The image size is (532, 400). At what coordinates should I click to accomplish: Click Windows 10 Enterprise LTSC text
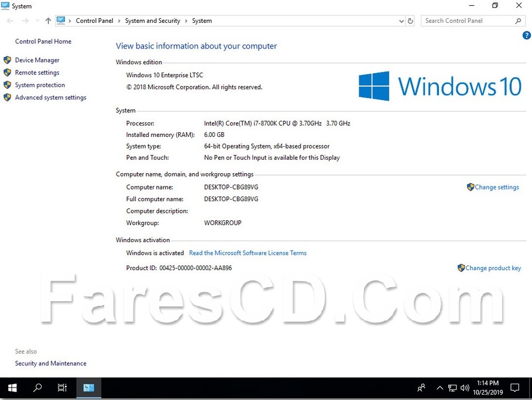[x=164, y=75]
